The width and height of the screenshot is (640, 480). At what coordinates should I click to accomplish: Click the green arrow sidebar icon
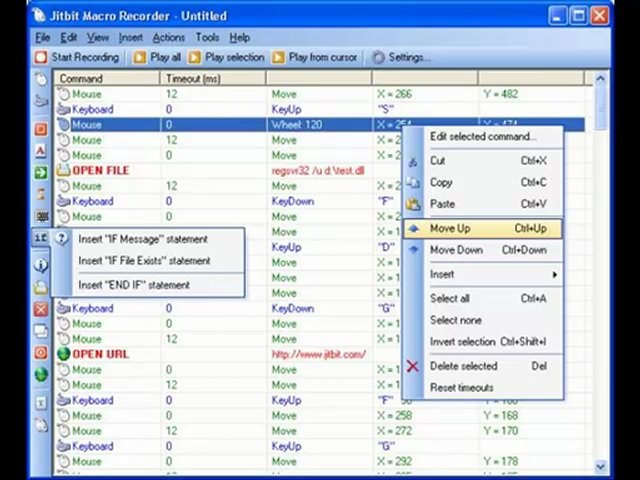pos(41,172)
